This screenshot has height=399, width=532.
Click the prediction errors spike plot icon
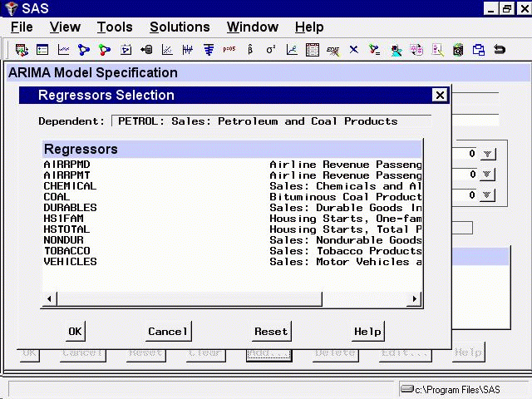[188, 50]
